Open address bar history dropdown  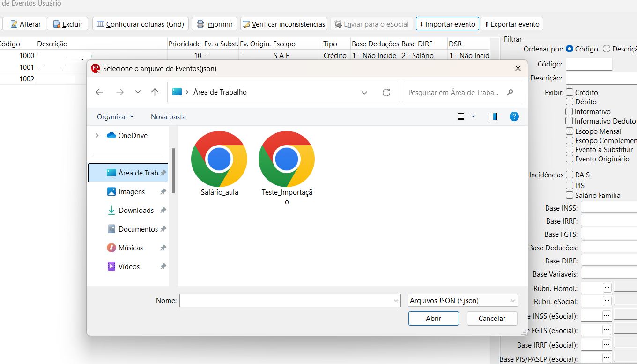tap(364, 92)
